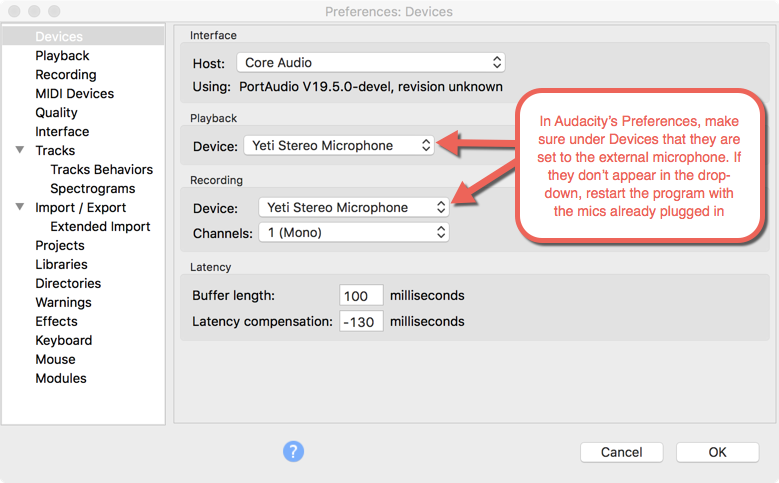The image size is (779, 483).
Task: Click the Latency compensation input field
Action: (x=361, y=322)
